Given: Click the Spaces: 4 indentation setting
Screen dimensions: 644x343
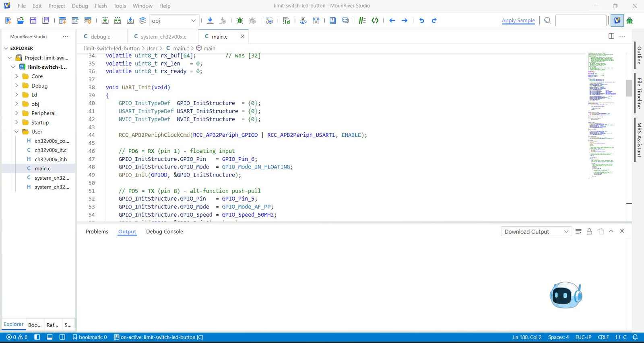Looking at the screenshot, I should click(558, 337).
